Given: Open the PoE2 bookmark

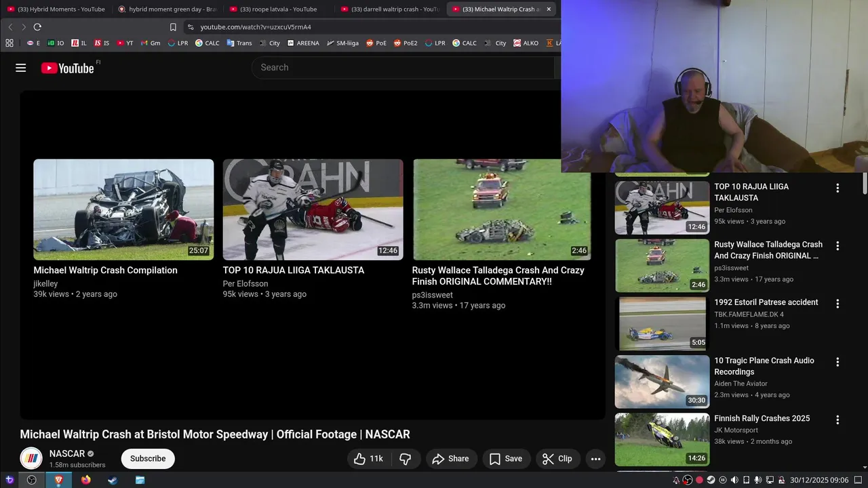Looking at the screenshot, I should click(405, 43).
